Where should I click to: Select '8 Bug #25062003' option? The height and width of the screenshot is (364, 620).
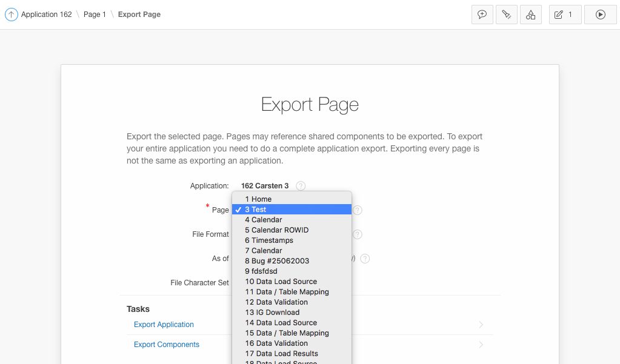pos(292,261)
